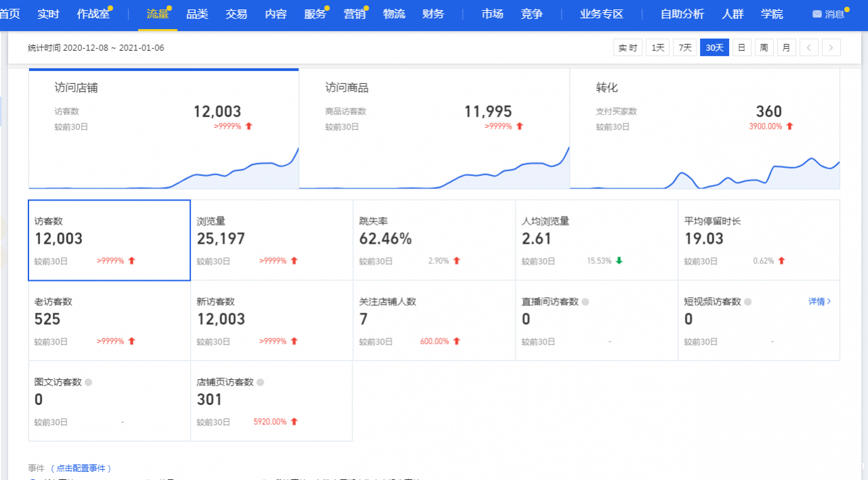This screenshot has height=480, width=868.
Task: Click info icon beside 短视频访客数
Action: click(x=748, y=302)
